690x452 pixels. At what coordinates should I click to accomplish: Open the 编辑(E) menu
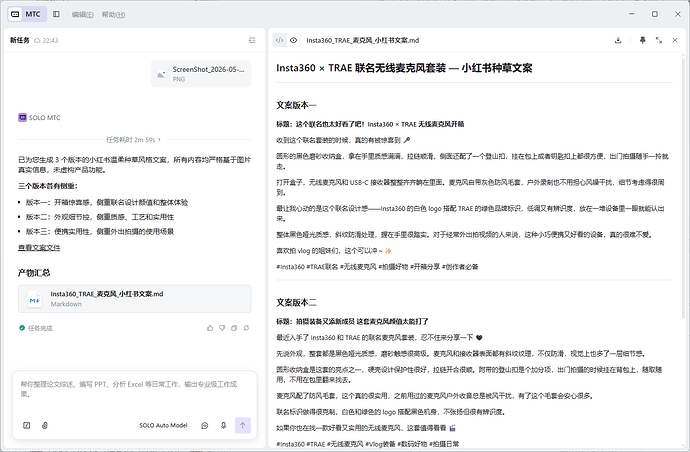pos(82,15)
